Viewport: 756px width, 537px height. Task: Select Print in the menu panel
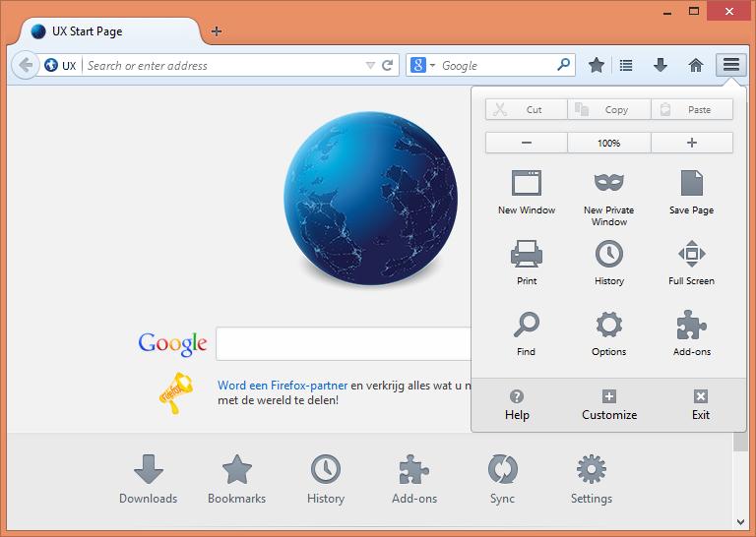click(527, 263)
